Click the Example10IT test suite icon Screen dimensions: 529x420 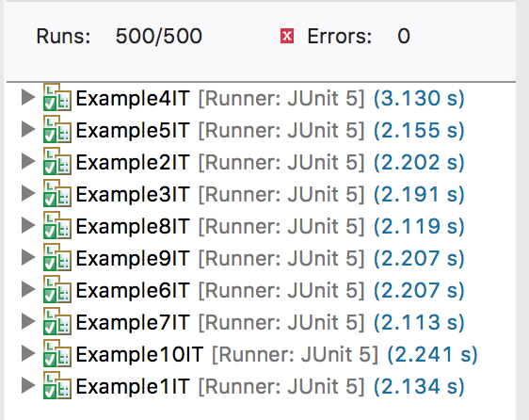57,353
